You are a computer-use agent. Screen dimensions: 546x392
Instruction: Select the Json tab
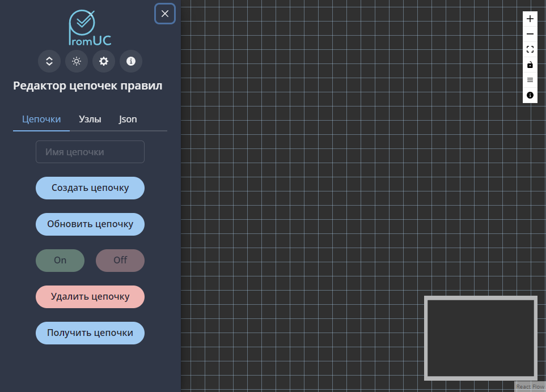(x=128, y=120)
